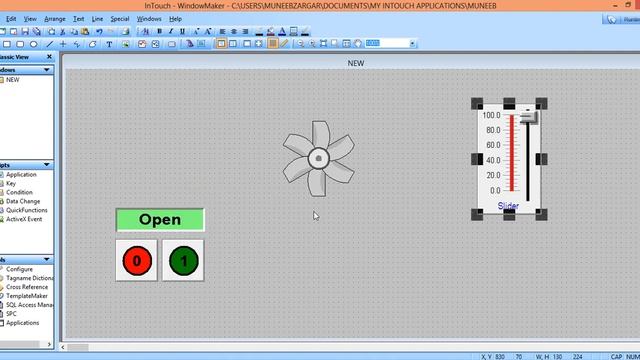This screenshot has height=360, width=640.
Task: Open Tagname Dictionary tool
Action: pos(29,278)
